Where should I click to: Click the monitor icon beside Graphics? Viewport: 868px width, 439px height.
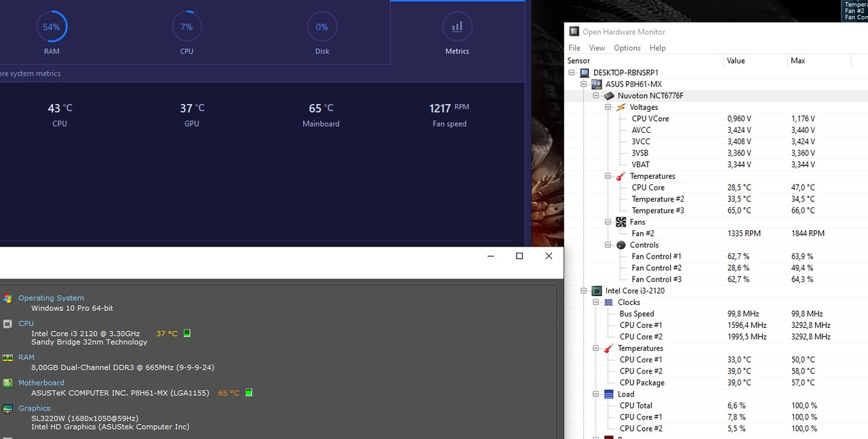point(7,409)
